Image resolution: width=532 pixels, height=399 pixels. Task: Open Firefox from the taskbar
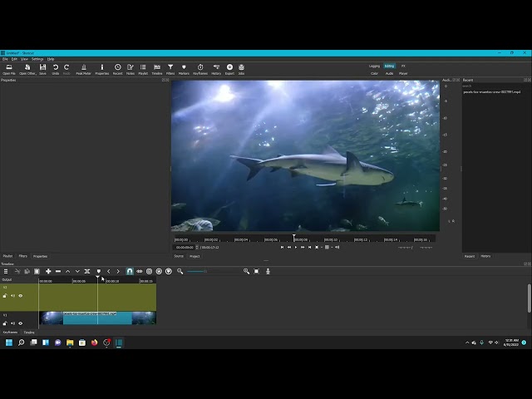94,342
